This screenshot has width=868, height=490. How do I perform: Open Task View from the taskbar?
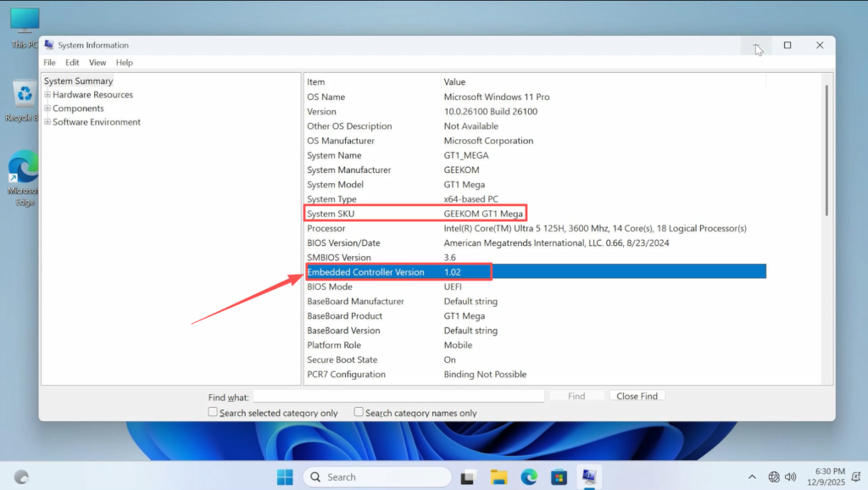(467, 477)
